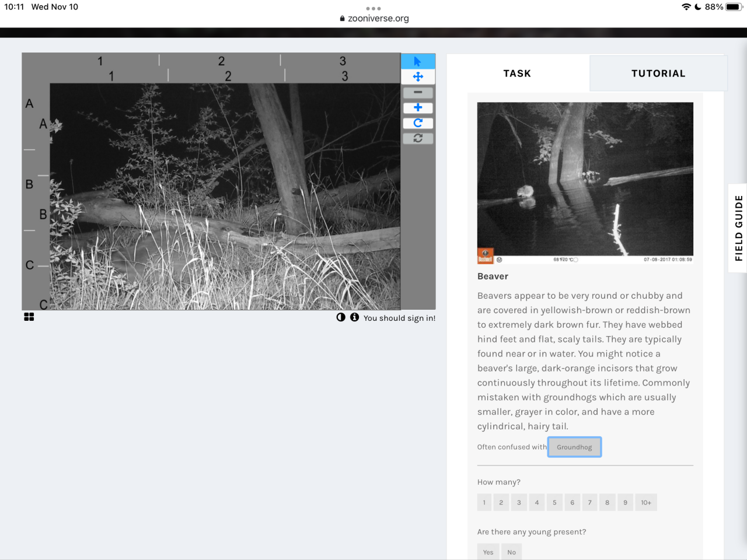747x560 pixels.
Task: Choose 9 for How many
Action: point(625,502)
